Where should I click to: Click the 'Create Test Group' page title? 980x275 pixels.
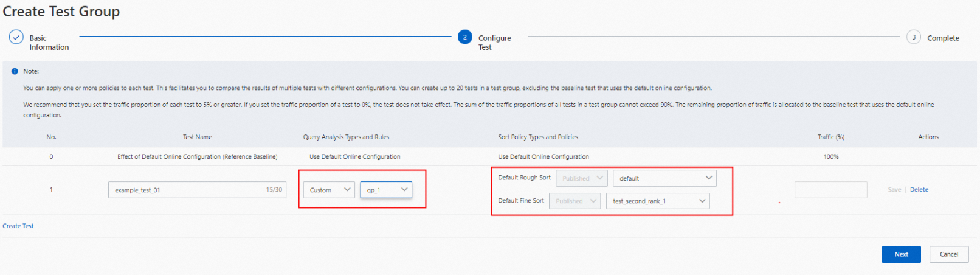(x=61, y=12)
